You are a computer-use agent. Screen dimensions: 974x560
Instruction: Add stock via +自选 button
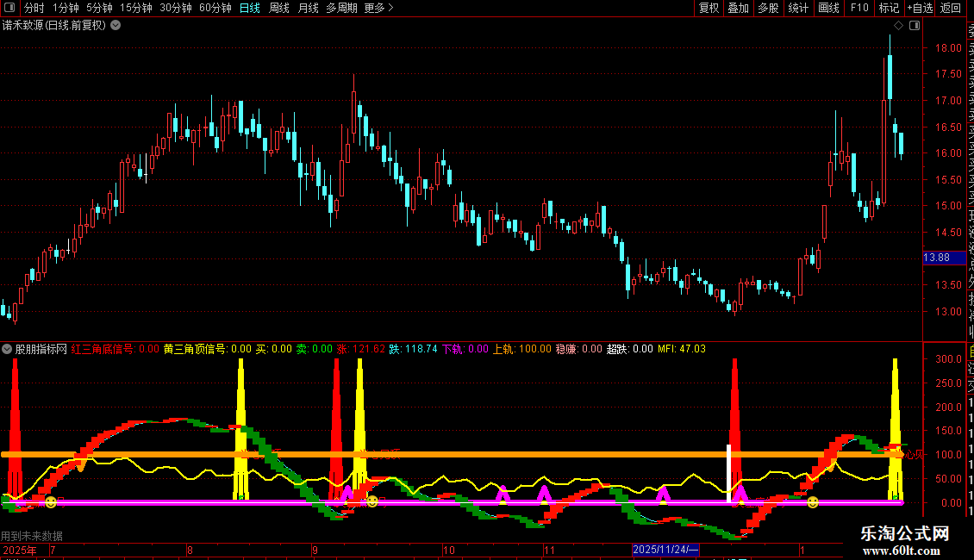(x=920, y=8)
